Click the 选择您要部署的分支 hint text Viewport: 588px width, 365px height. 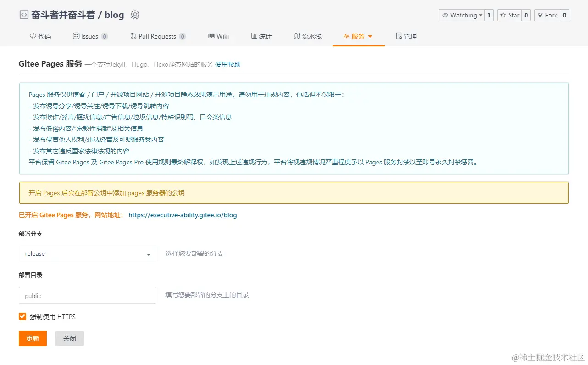194,253
